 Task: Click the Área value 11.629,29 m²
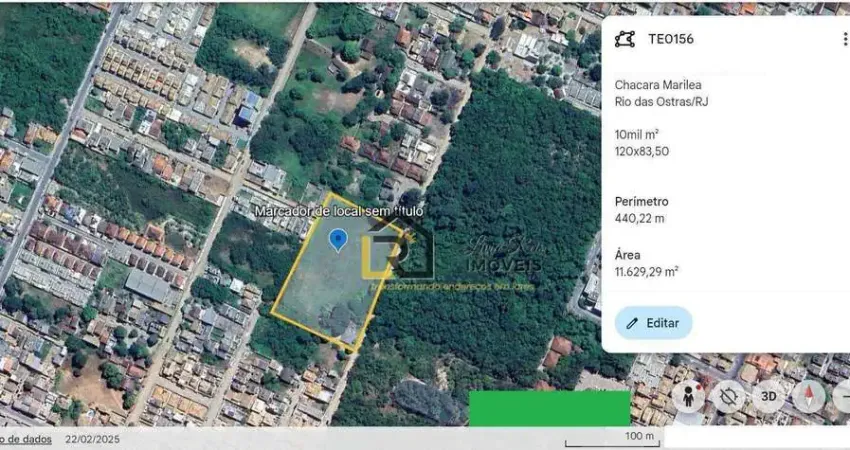[x=646, y=271]
